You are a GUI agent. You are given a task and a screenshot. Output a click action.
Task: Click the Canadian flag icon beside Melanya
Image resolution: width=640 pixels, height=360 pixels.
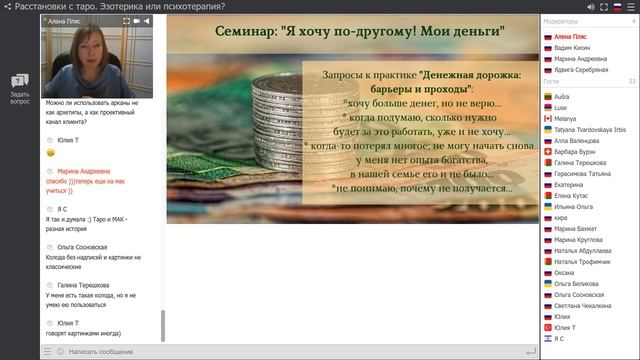pyautogui.click(x=548, y=119)
